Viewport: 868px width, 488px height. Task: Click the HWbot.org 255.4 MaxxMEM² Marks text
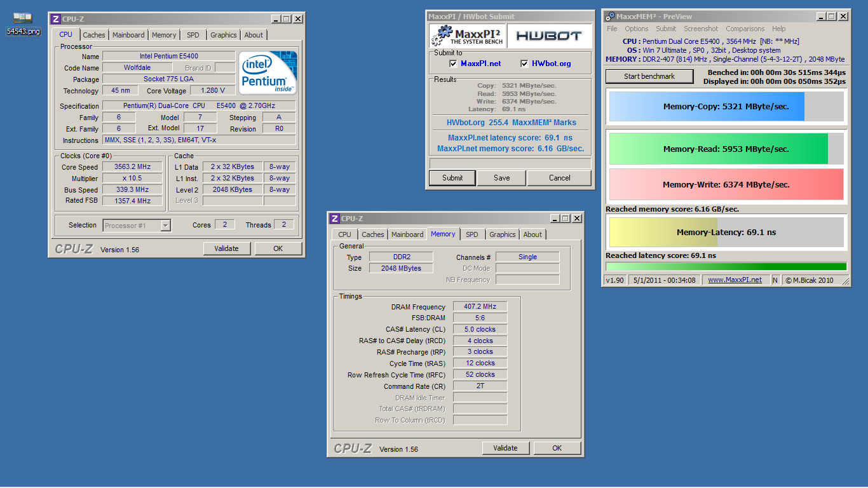[x=512, y=123]
